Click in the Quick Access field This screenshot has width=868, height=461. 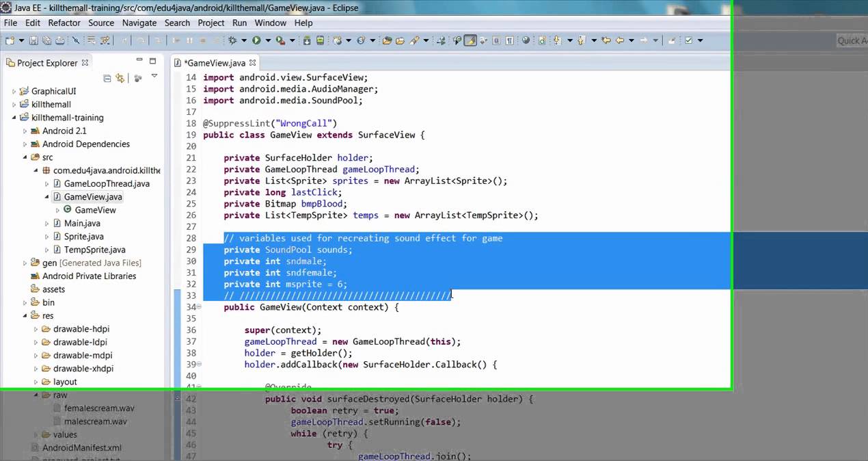pos(852,40)
